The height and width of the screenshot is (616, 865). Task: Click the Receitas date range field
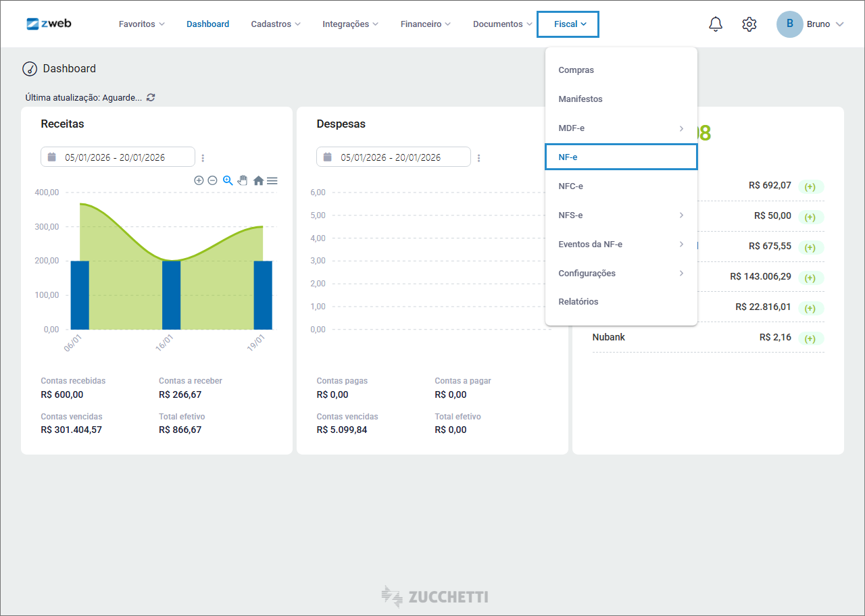tap(118, 157)
